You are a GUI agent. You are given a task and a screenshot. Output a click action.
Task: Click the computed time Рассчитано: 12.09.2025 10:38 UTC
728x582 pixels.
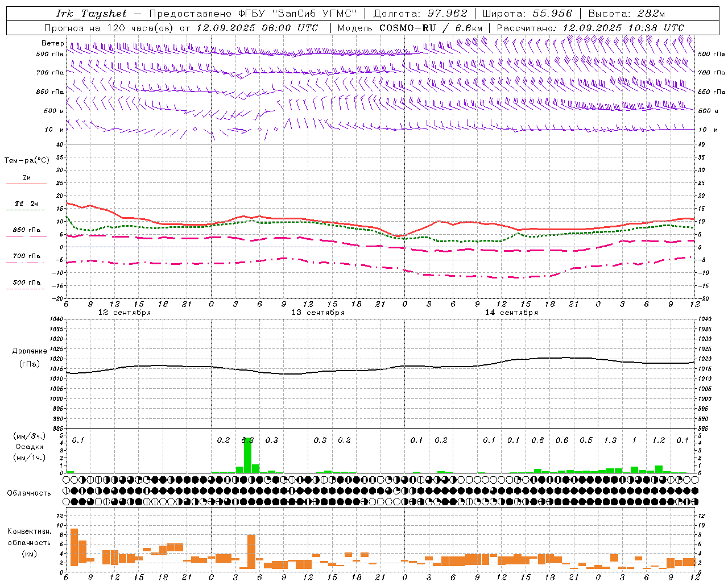click(590, 28)
